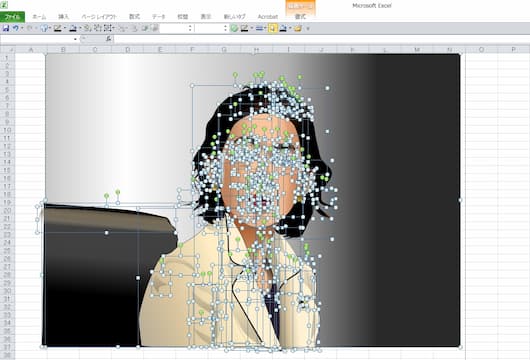Click the insert function fx icon
Viewport: 530px width, 360px height.
[x=109, y=39]
